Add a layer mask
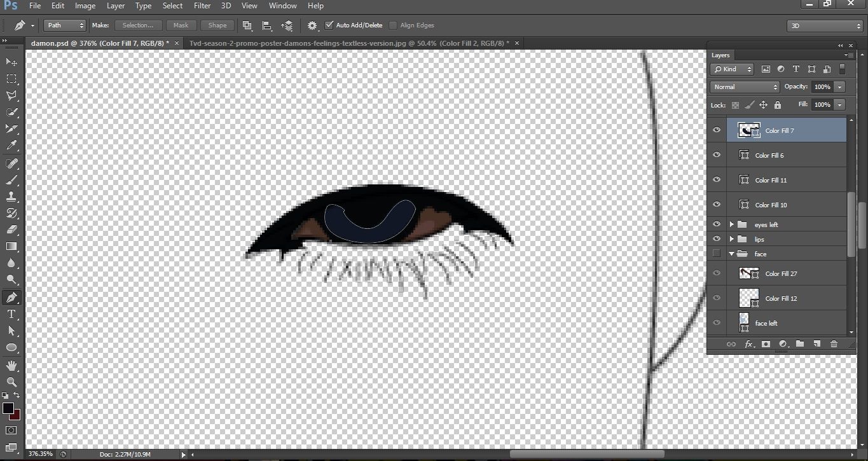This screenshot has width=868, height=461. click(766, 344)
